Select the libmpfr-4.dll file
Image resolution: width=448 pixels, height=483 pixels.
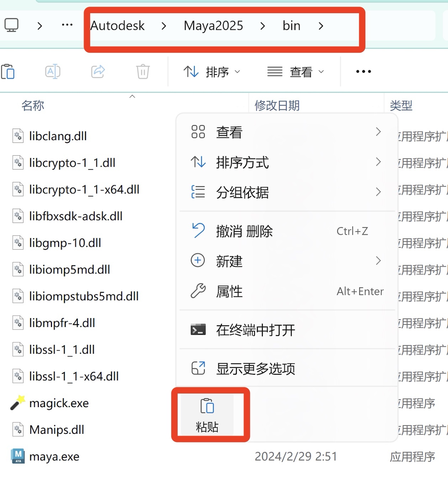pyautogui.click(x=62, y=323)
